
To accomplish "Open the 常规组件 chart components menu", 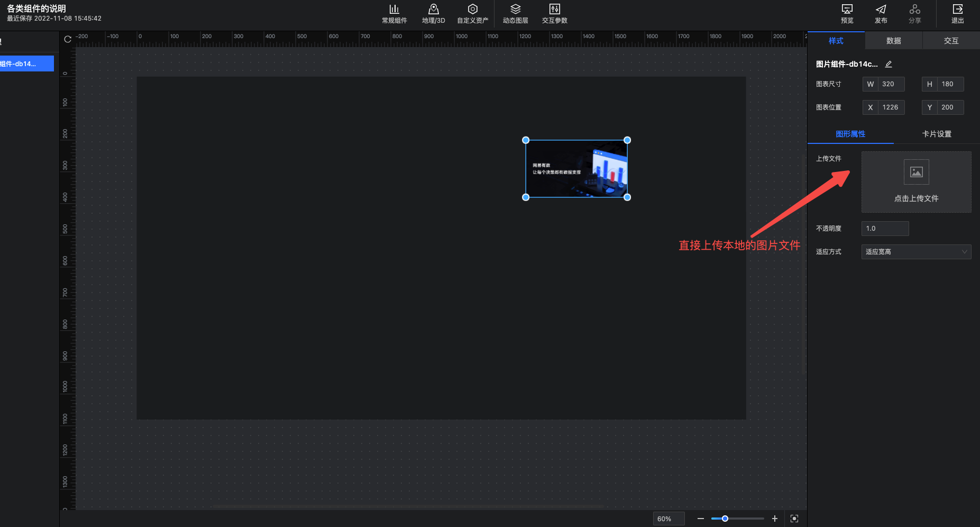I will click(394, 14).
